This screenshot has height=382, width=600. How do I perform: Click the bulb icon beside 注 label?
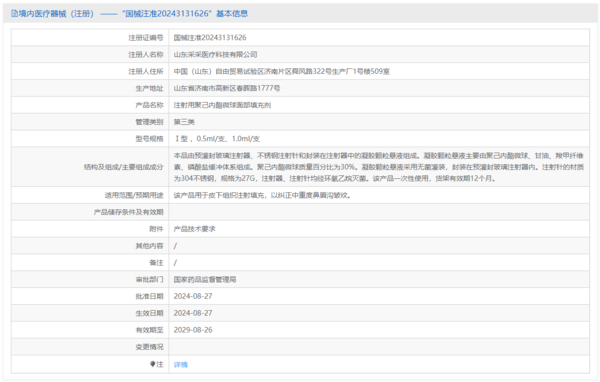click(x=153, y=364)
